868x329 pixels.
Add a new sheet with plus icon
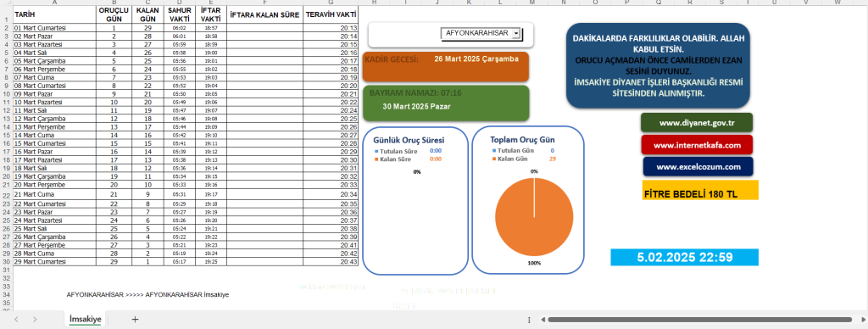point(135,319)
